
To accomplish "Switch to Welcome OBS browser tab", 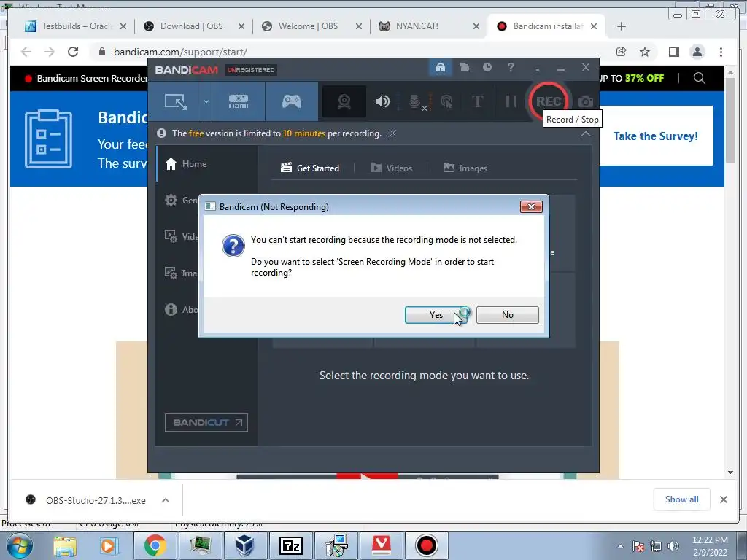I will point(308,26).
